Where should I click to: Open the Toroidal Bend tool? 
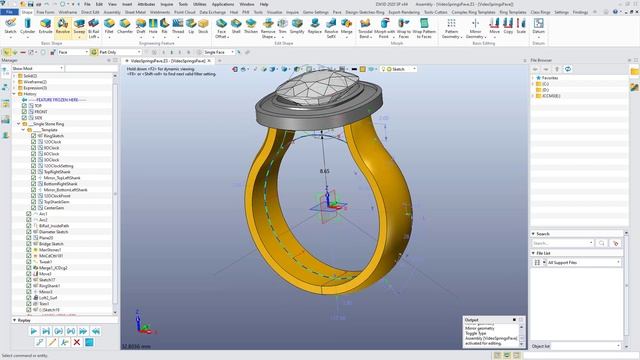(x=365, y=28)
